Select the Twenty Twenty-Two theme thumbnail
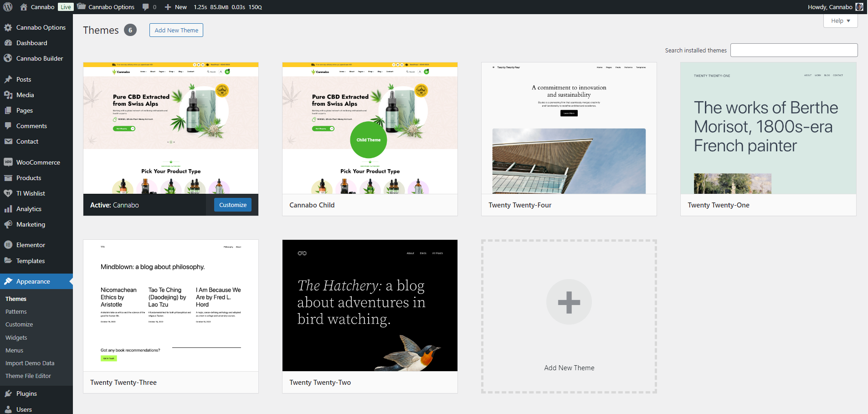 (x=370, y=305)
